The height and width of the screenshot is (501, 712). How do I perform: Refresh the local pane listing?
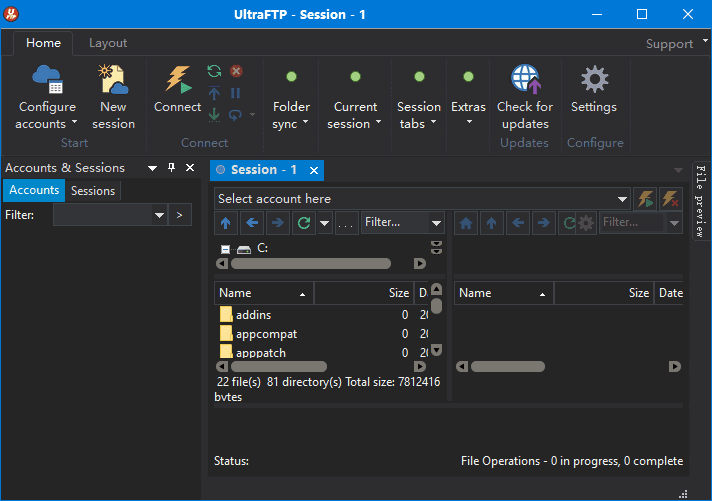coord(304,223)
